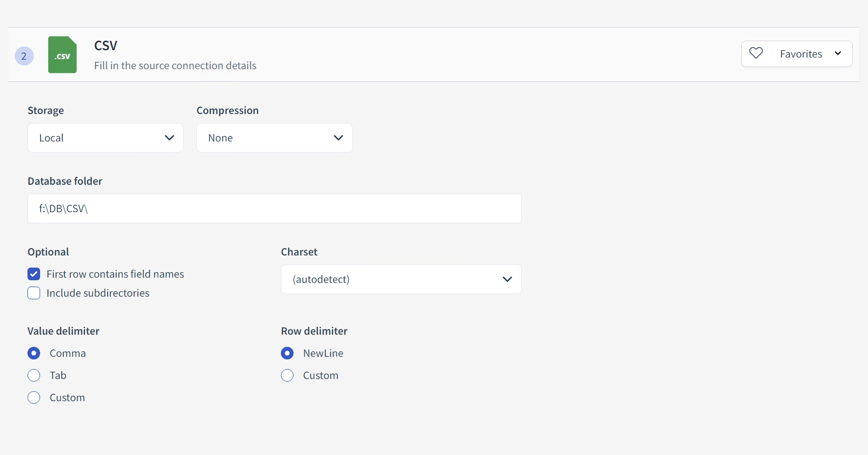Click the chevron in the Charset dropdown

click(x=507, y=279)
